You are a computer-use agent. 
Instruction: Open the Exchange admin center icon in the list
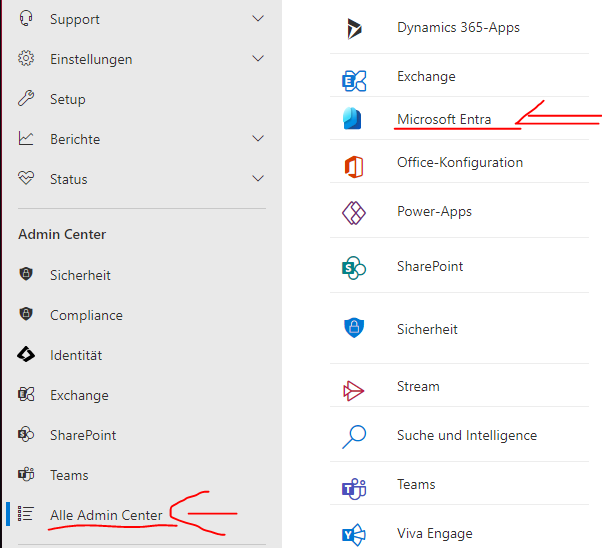click(354, 78)
